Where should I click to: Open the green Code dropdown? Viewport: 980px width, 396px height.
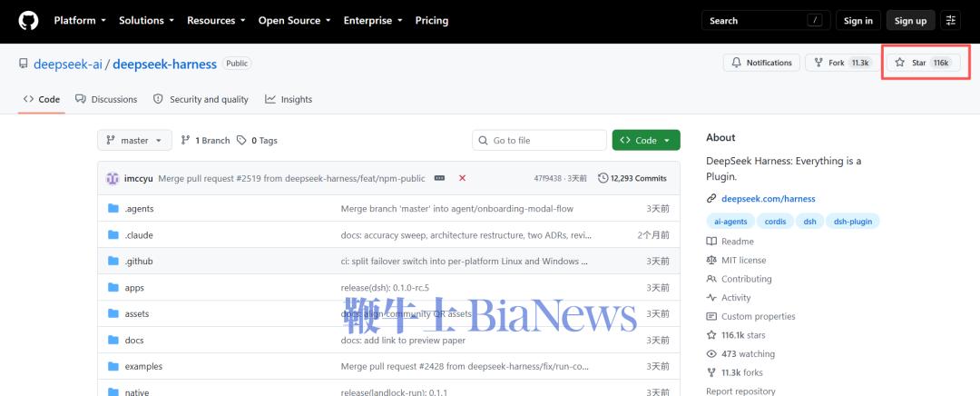(646, 140)
